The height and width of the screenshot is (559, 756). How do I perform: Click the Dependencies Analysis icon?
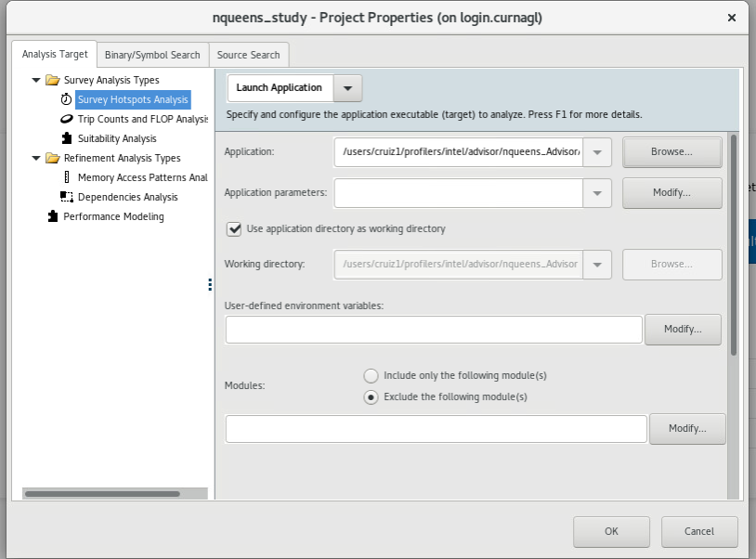click(x=66, y=197)
